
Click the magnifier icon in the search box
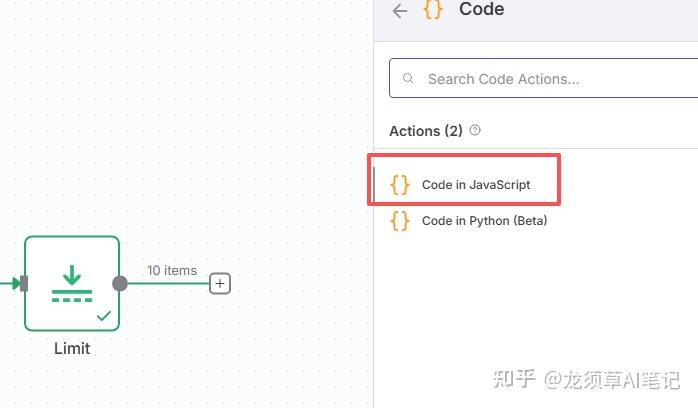[408, 78]
